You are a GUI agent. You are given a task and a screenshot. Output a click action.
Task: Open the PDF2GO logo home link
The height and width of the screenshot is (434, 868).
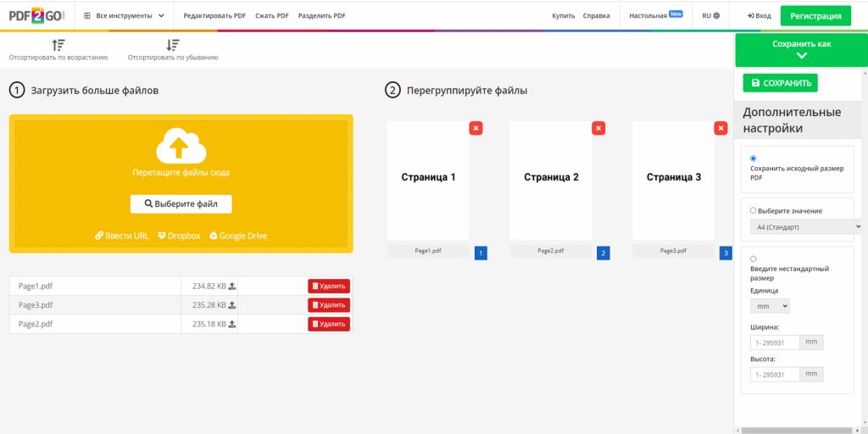36,15
